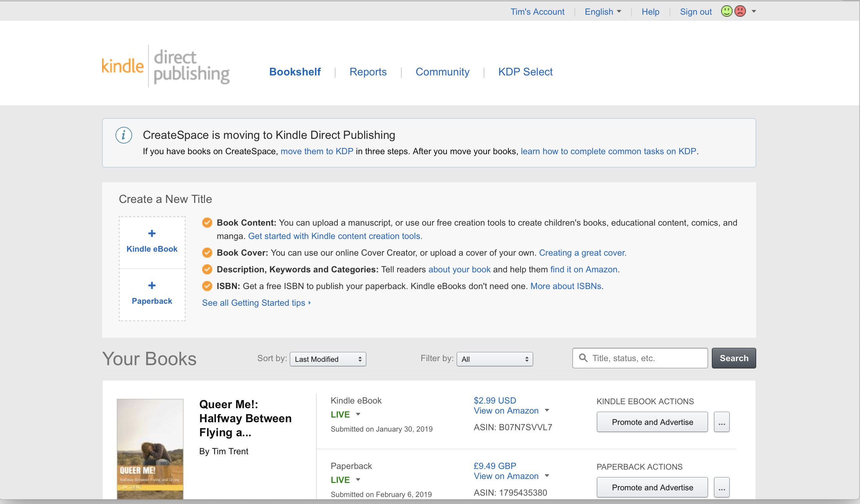Click the info icon in CreateSpace banner
860x504 pixels.
pyautogui.click(x=123, y=135)
